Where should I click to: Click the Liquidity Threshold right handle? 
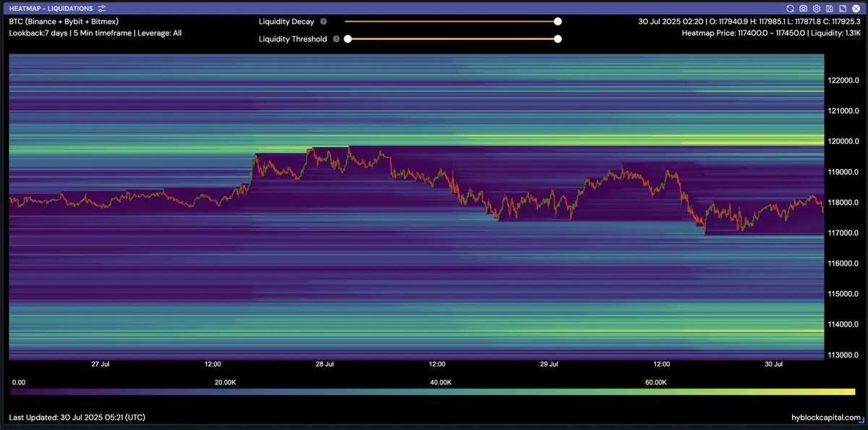click(558, 39)
